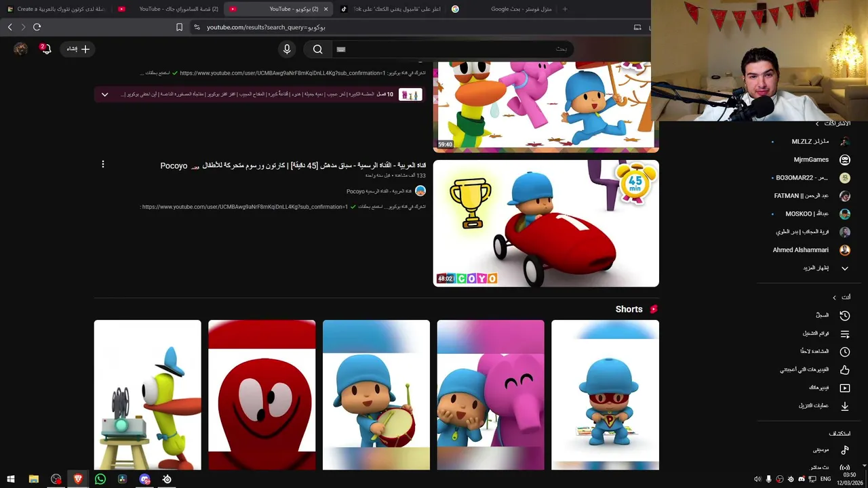Switch to the منزل فوستر Google tab
This screenshot has height=488, width=868.
point(502,9)
